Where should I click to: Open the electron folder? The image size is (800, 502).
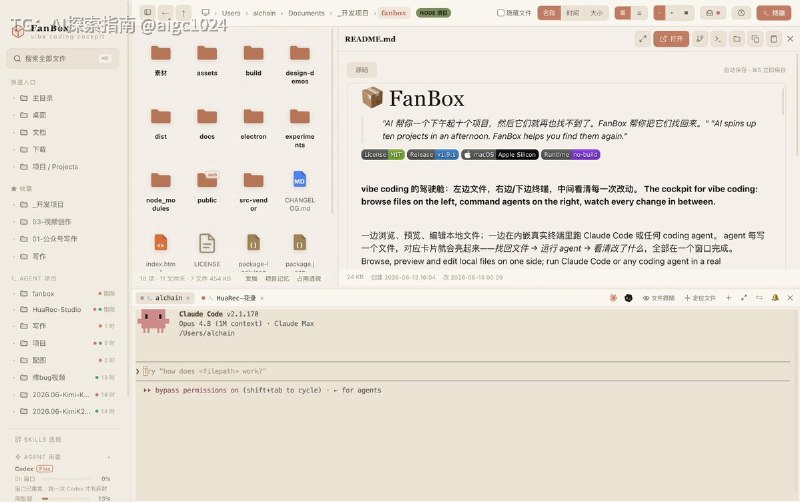coord(254,116)
